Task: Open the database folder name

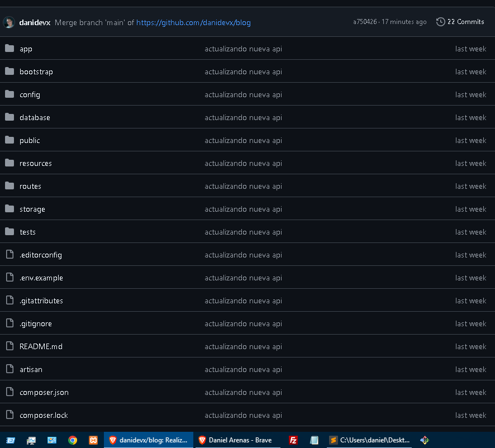Action: click(x=35, y=117)
